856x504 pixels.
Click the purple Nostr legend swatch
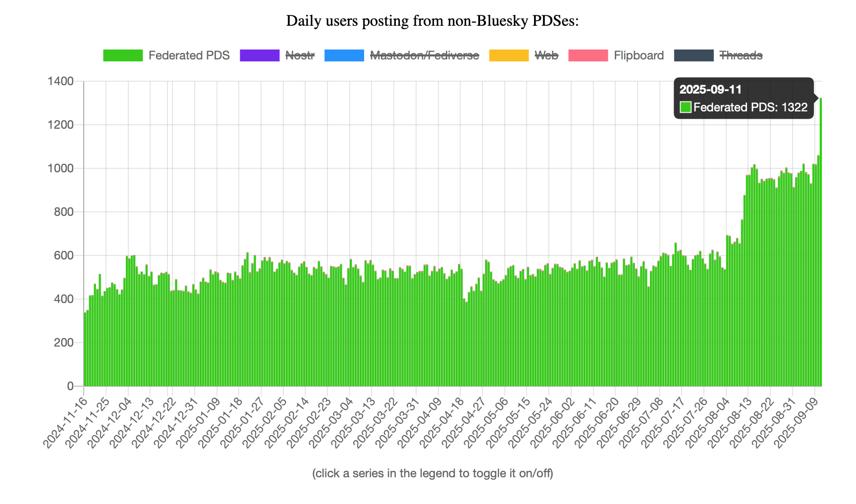point(260,55)
